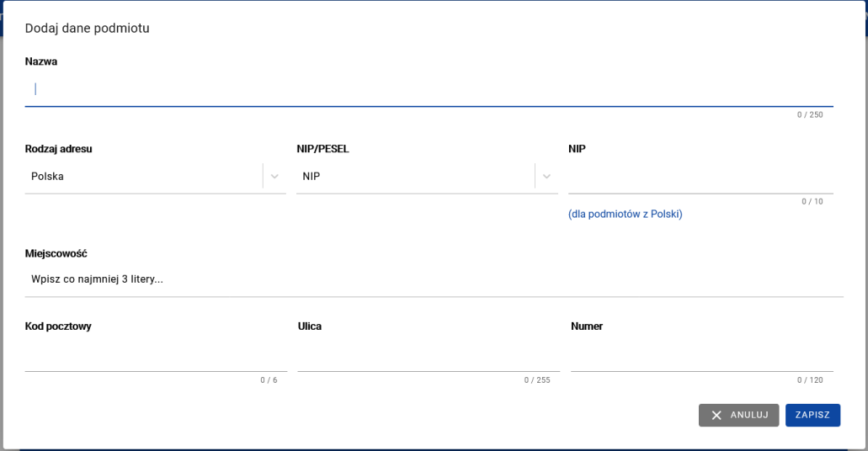Expand the Rodzaj adresu chevron arrow

(274, 177)
